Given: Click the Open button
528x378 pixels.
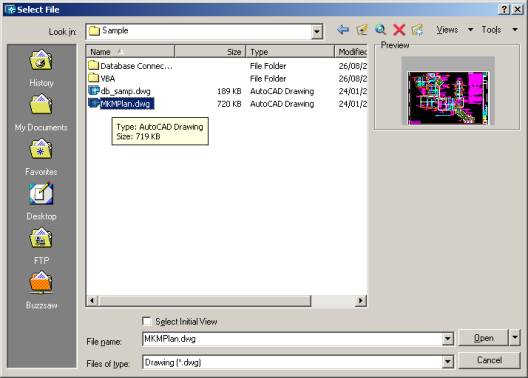Looking at the screenshot, I should tap(483, 338).
